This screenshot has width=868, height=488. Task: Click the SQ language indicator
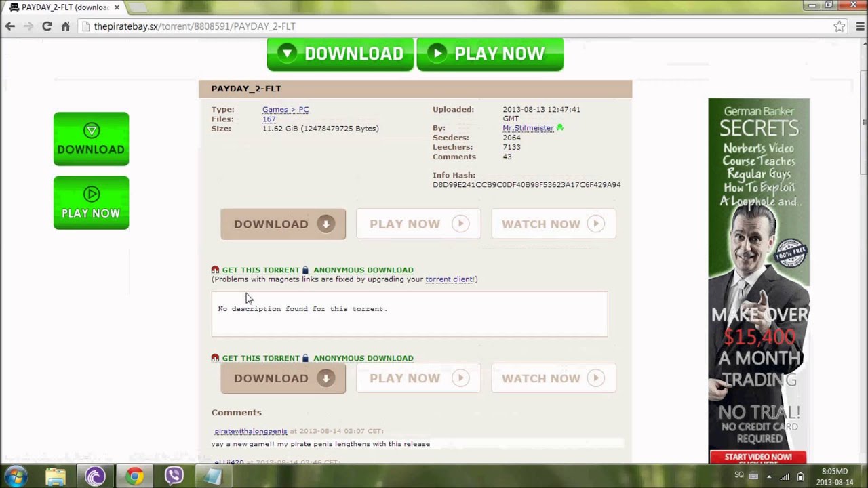coord(739,475)
